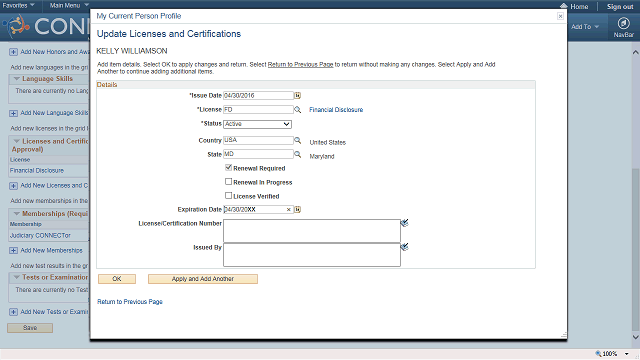
Task: Click plus icon for Add New Licenses
Action: pos(13,186)
